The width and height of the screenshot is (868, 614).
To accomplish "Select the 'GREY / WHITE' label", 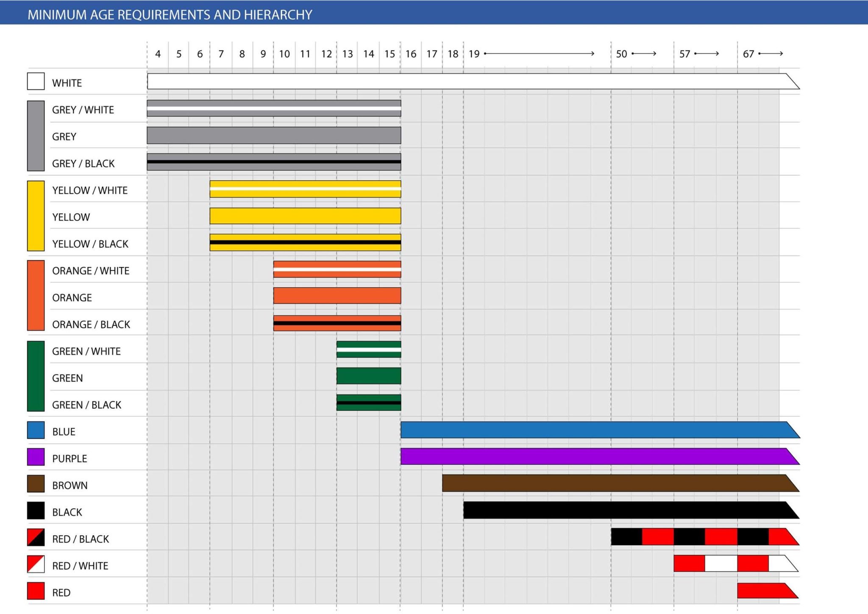I will pos(83,110).
